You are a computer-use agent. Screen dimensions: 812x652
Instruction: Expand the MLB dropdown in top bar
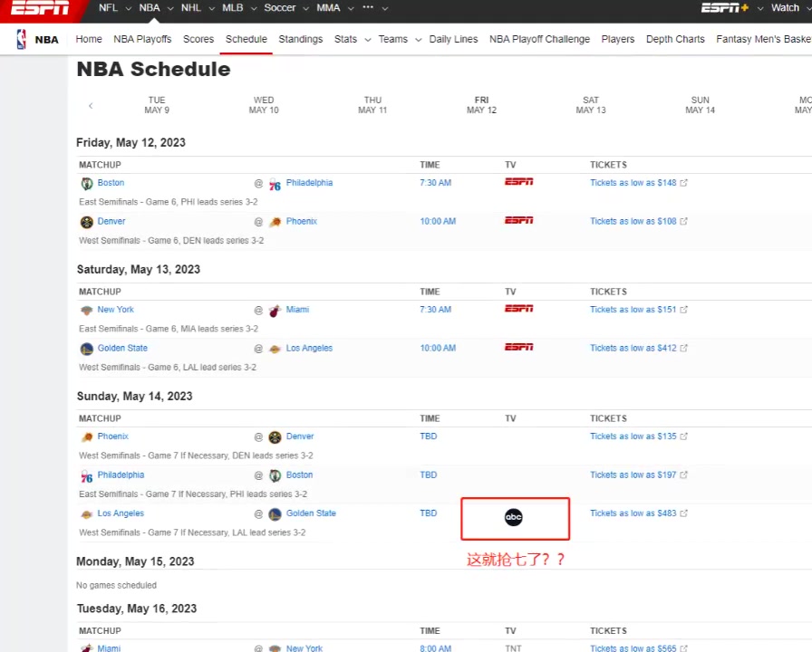coord(254,8)
